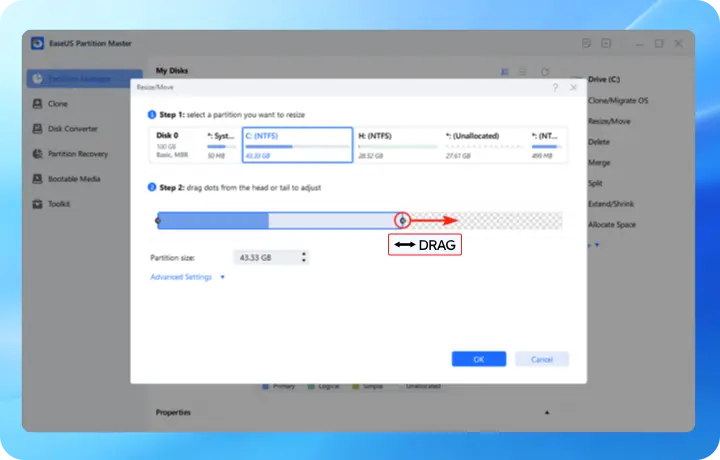
Task: Switch My Disks to list view
Action: (523, 72)
